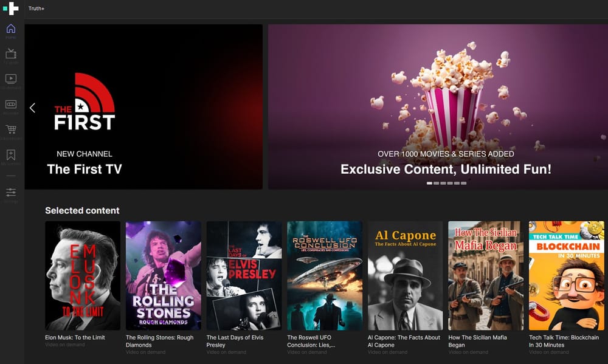The image size is (608, 364).
Task: Click 'How The Sicilian Mafia Began' title
Action: (x=478, y=341)
